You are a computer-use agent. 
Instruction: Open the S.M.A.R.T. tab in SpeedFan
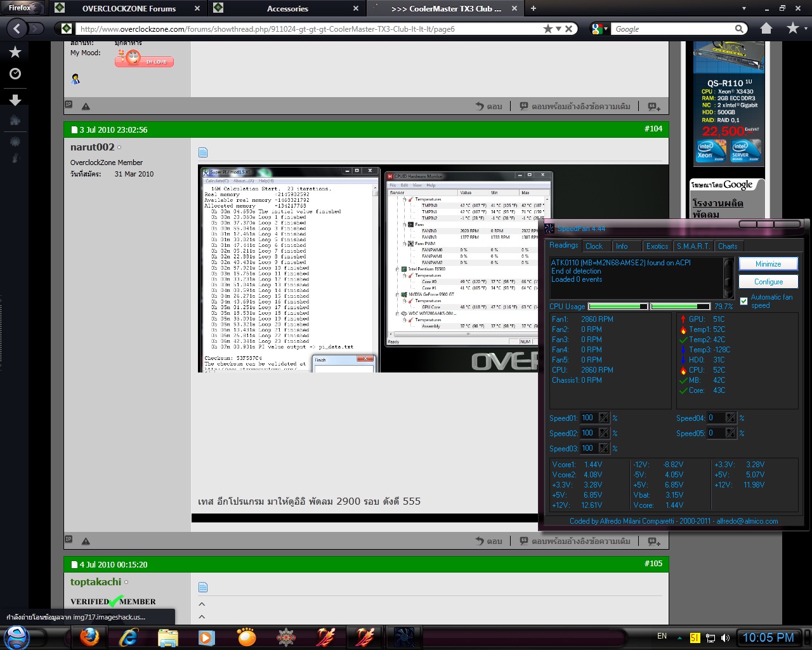point(693,246)
